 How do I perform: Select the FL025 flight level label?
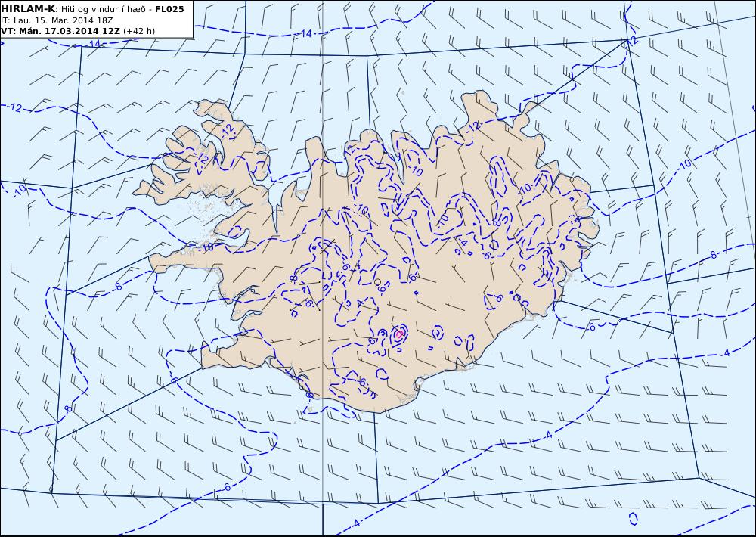pyautogui.click(x=169, y=8)
